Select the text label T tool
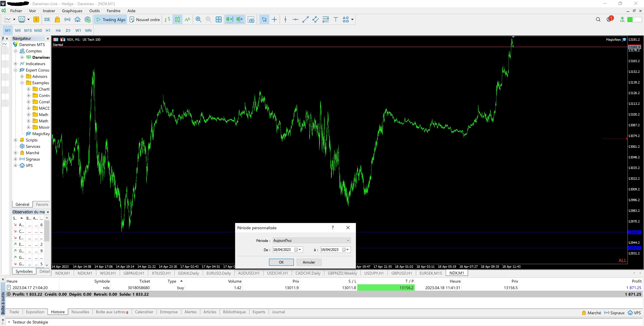This screenshot has height=326, width=644. point(336,19)
